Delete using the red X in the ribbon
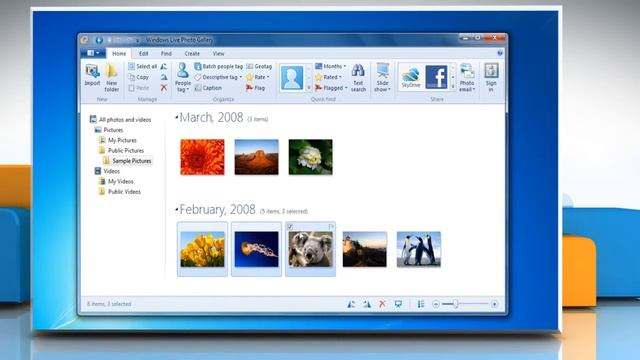Image resolution: width=640 pixels, height=360 pixels. click(164, 88)
